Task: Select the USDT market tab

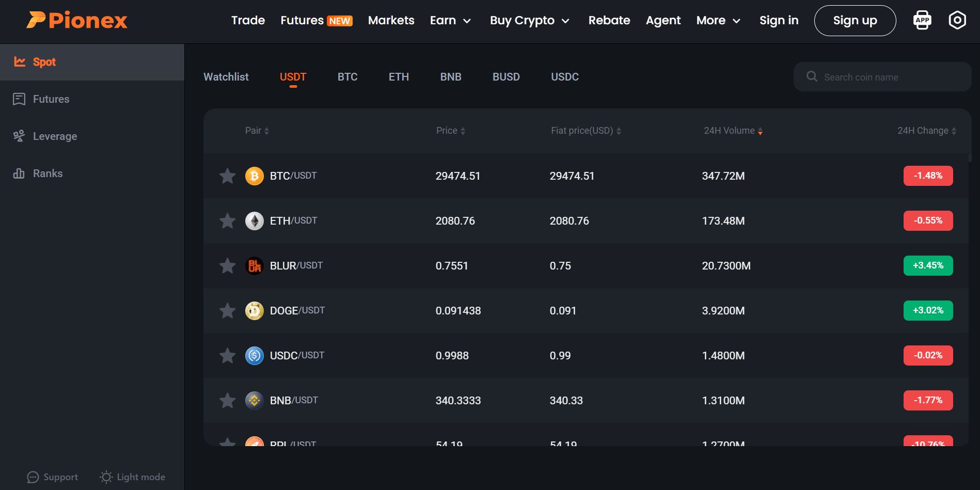Action: tap(293, 77)
